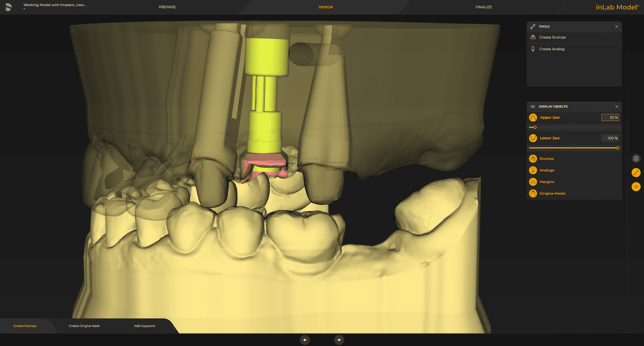
Task: Toggle Upper Jaw visibility
Action: tap(532, 117)
